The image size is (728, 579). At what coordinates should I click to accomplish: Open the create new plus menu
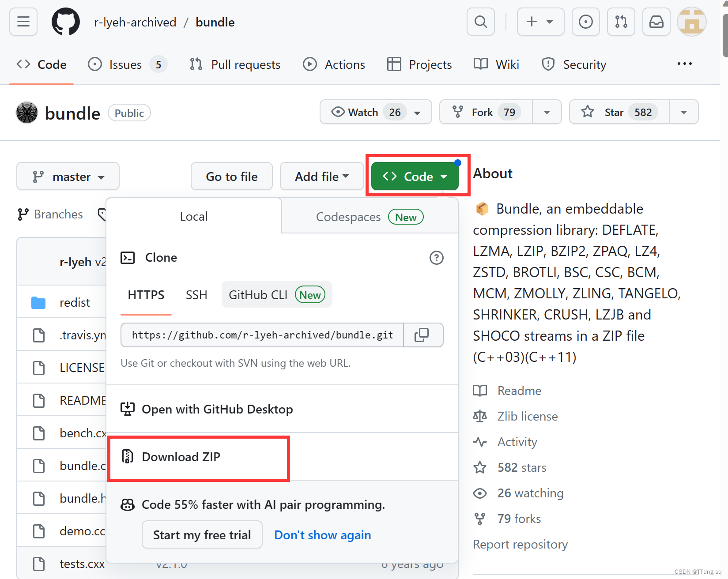click(540, 22)
